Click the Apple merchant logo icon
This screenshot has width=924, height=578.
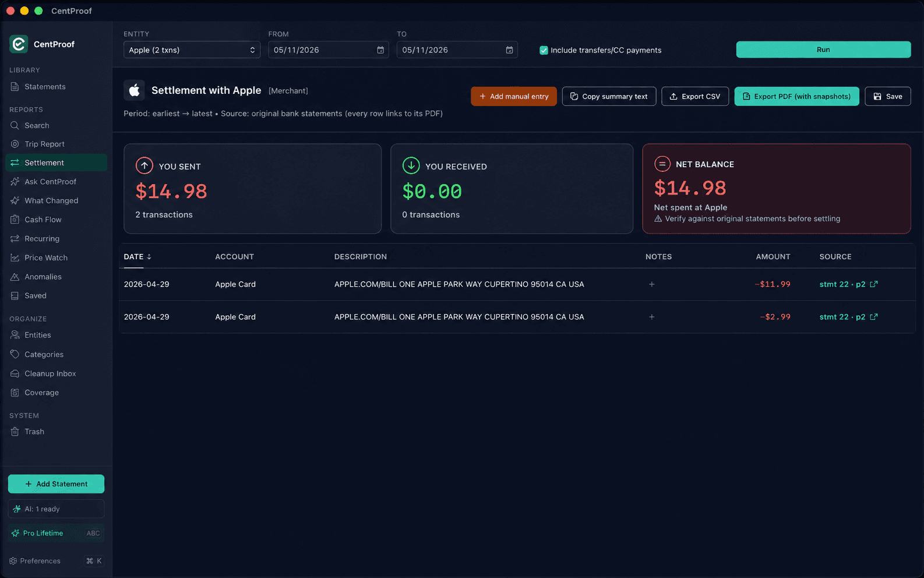point(134,90)
